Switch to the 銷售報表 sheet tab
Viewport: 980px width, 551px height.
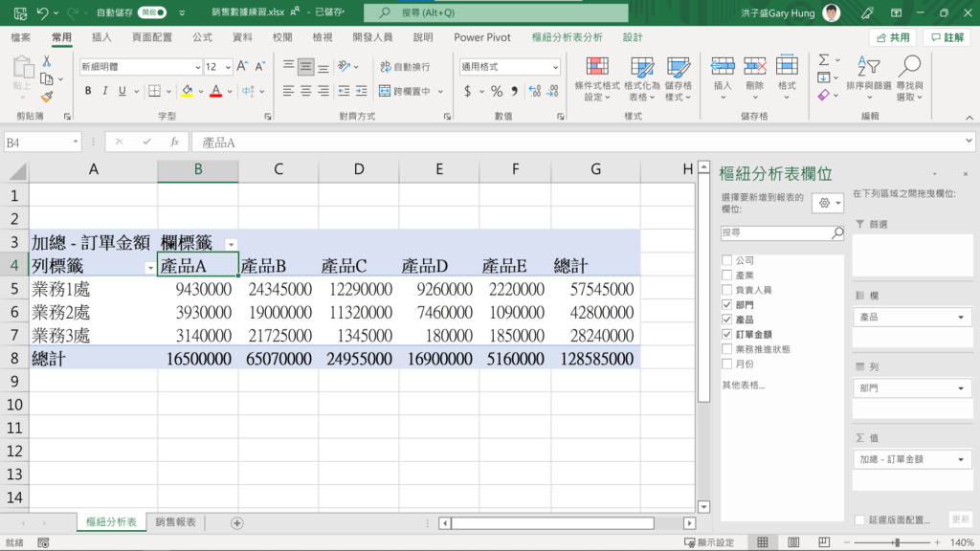pyautogui.click(x=176, y=522)
